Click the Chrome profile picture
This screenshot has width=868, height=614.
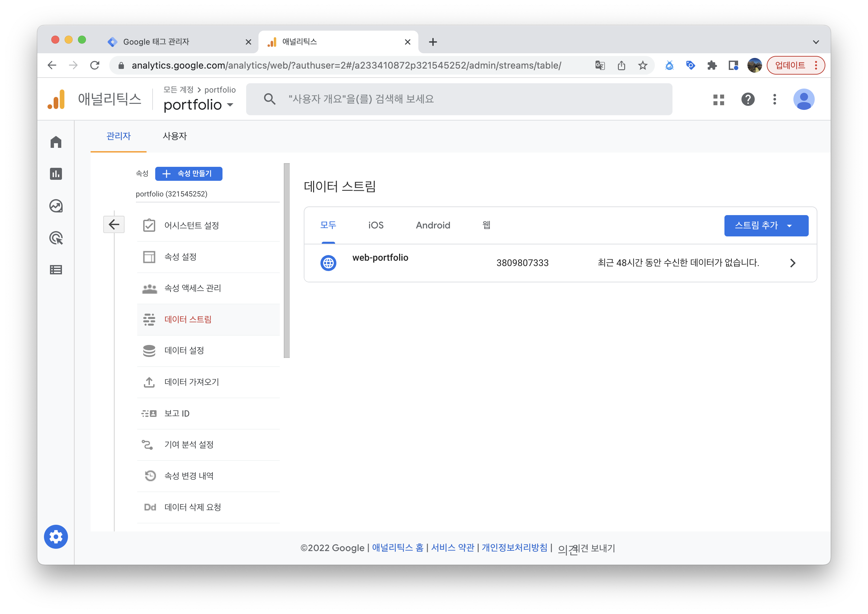click(x=754, y=65)
